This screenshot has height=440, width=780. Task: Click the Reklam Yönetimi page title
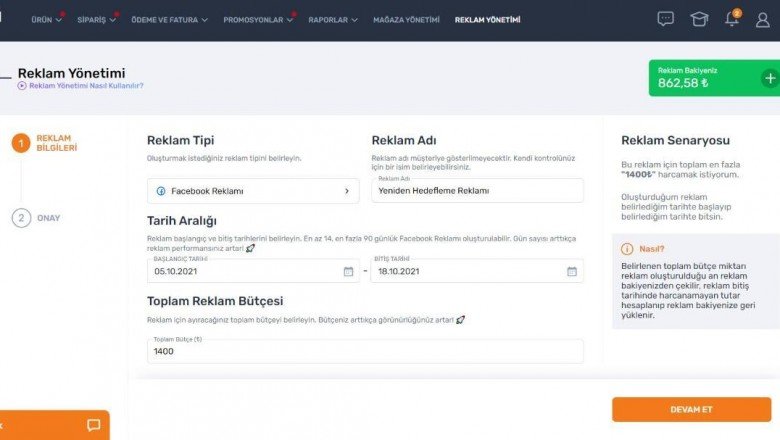click(x=72, y=73)
